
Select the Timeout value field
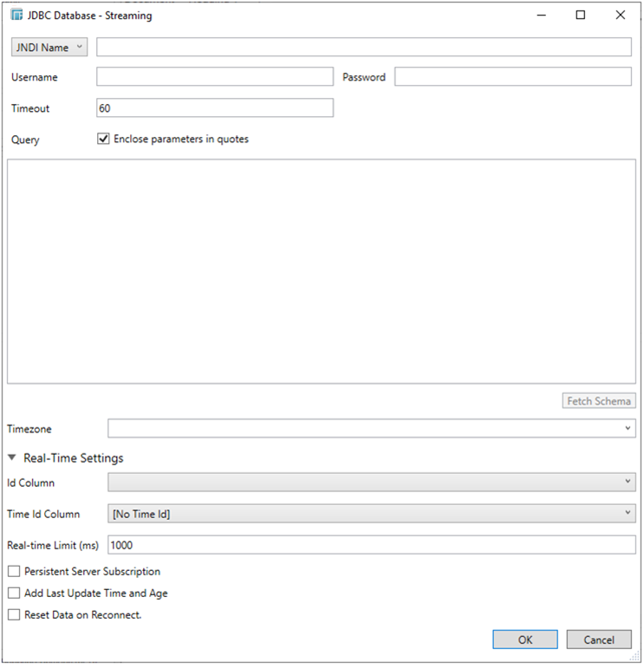214,108
